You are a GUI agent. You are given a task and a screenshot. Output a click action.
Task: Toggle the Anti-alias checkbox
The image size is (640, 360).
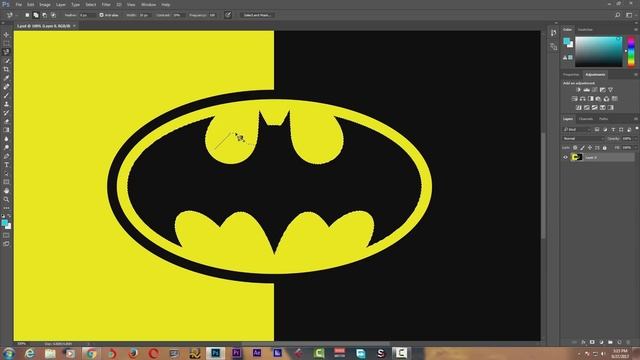pyautogui.click(x=102, y=15)
